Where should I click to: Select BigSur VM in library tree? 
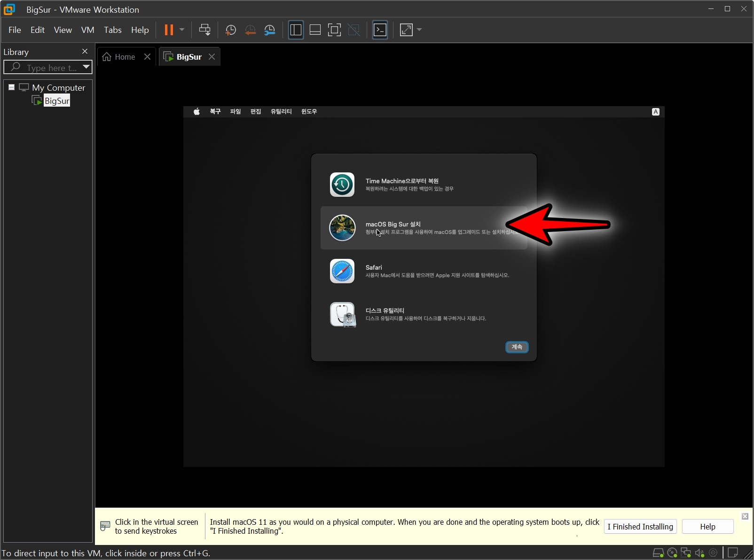pyautogui.click(x=56, y=101)
